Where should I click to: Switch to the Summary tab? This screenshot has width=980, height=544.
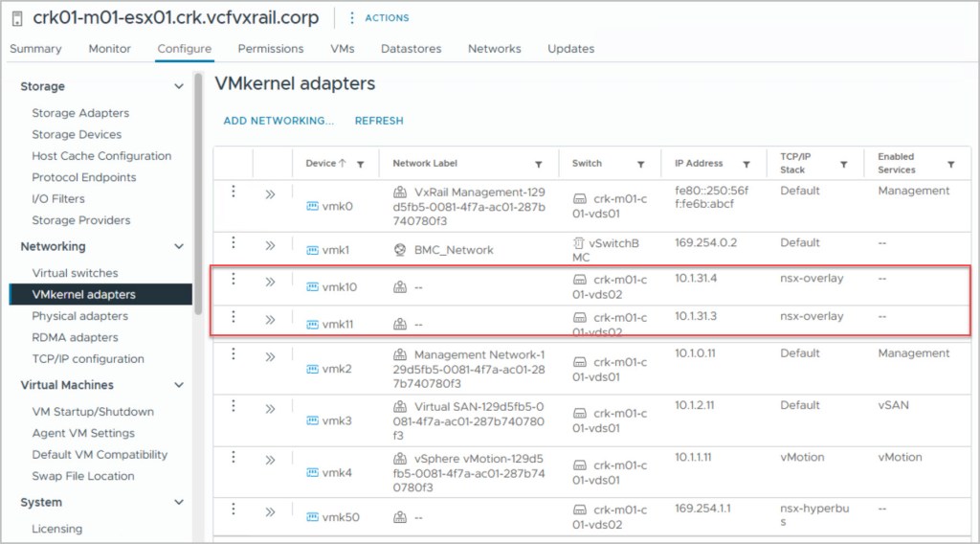pos(35,49)
